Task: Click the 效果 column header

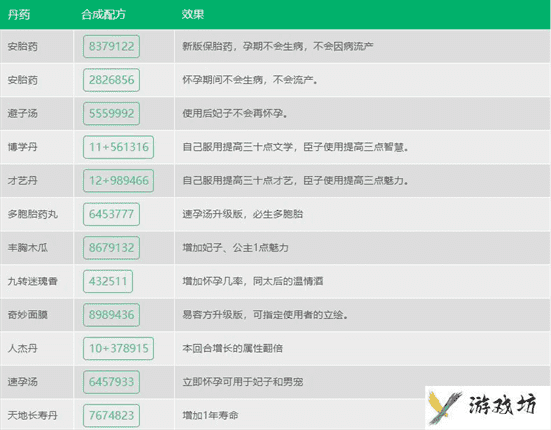Action: click(x=193, y=14)
